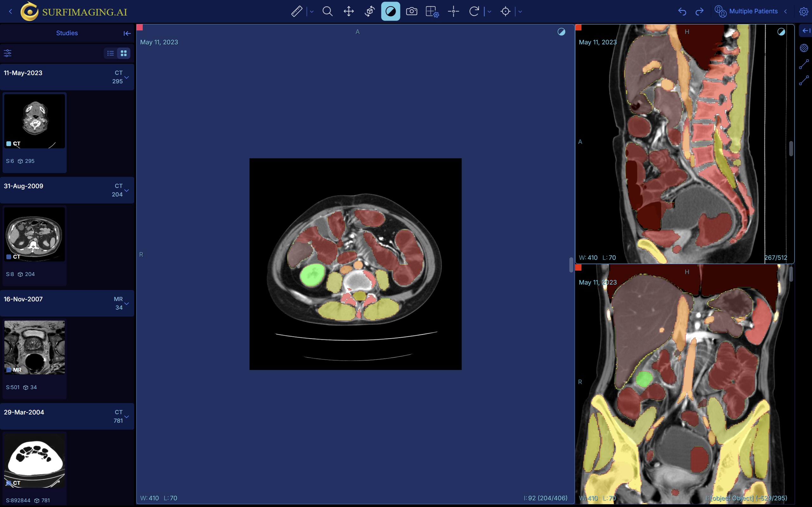812x507 pixels.
Task: Expand the 16-Nov-2007 MR study
Action: (x=127, y=304)
